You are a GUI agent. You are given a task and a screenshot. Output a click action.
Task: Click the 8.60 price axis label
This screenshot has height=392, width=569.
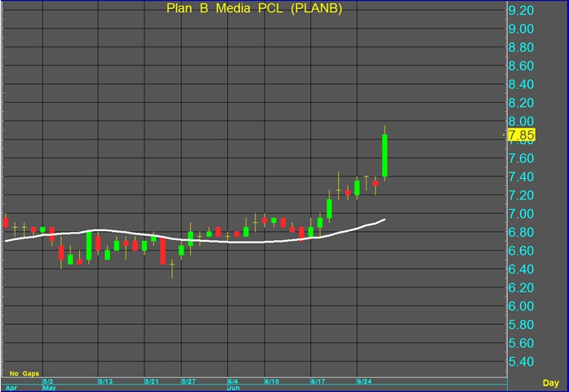click(521, 66)
